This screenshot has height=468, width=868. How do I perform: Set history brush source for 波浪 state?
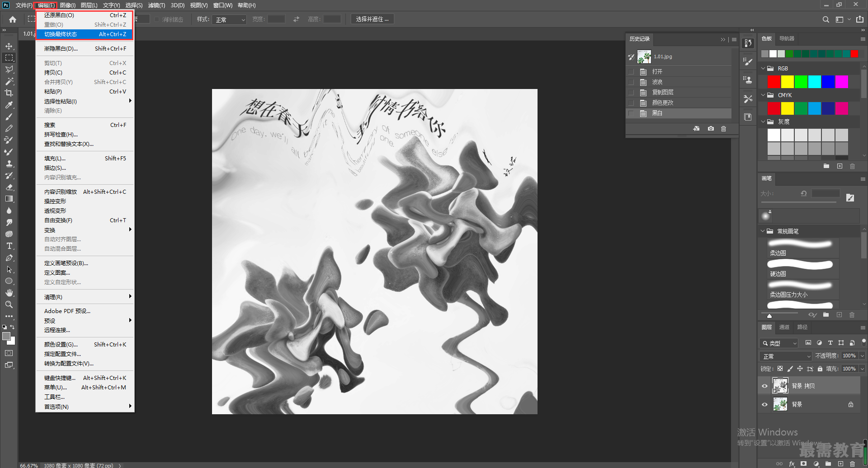point(631,82)
